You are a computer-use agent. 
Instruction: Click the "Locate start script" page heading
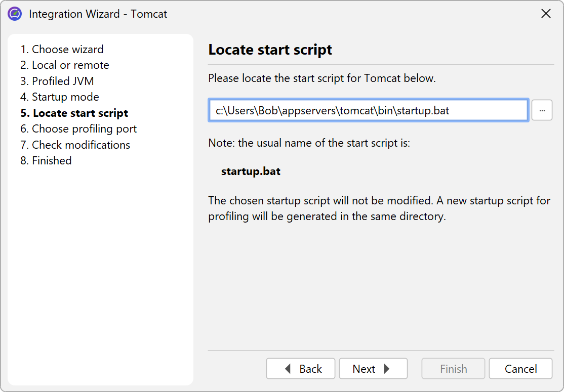[270, 50]
